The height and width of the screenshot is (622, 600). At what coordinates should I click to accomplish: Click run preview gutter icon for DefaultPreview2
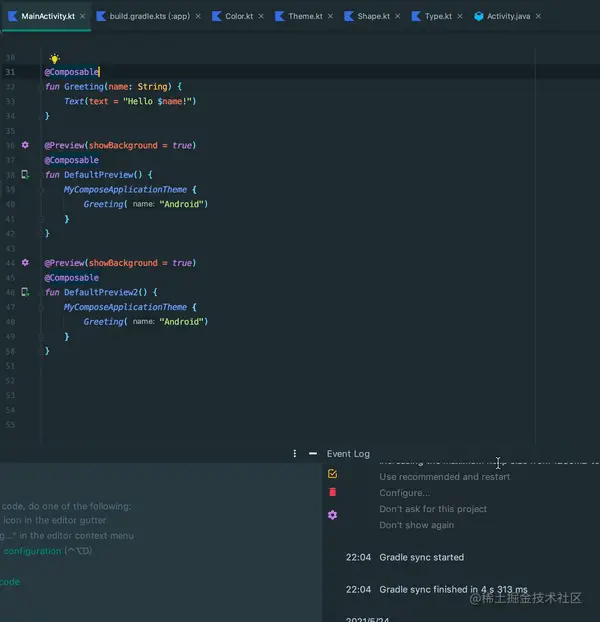pyautogui.click(x=25, y=292)
